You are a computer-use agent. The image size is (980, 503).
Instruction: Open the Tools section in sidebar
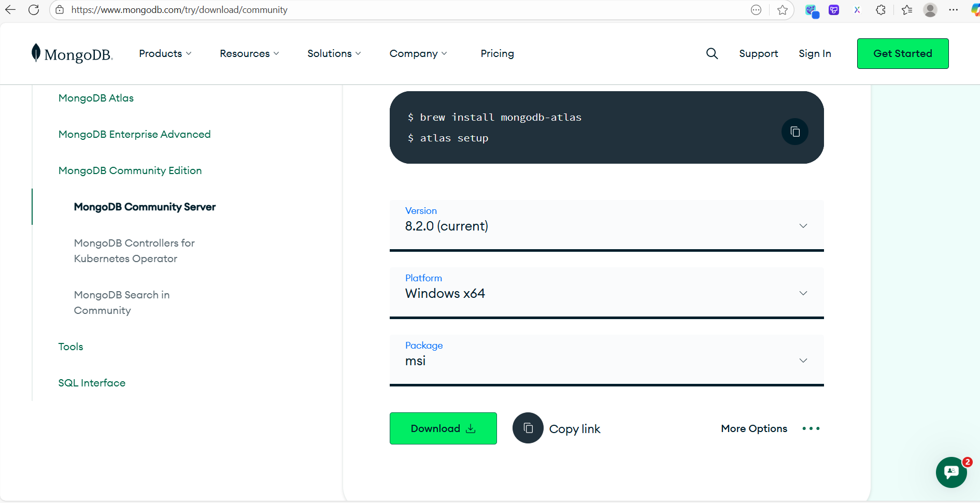[x=70, y=347]
